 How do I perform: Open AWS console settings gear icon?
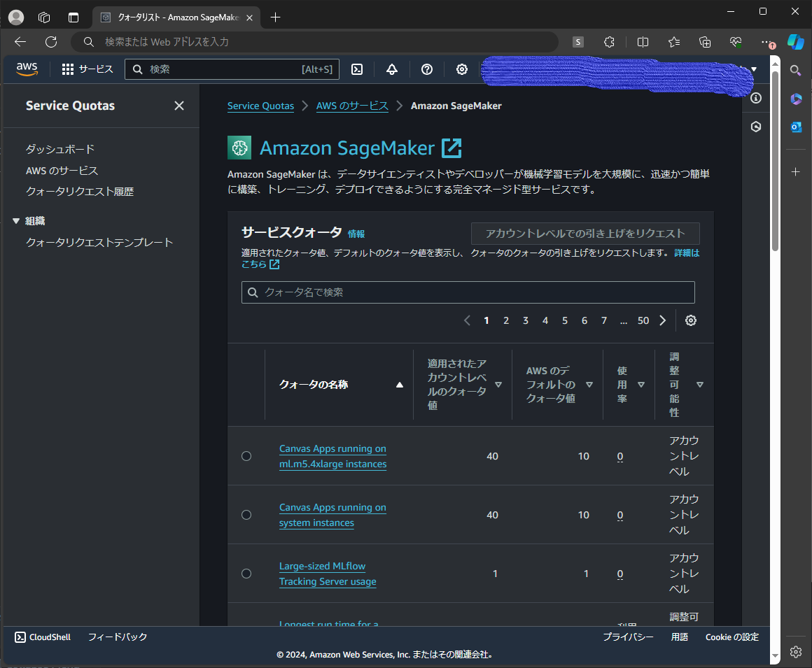tap(462, 69)
